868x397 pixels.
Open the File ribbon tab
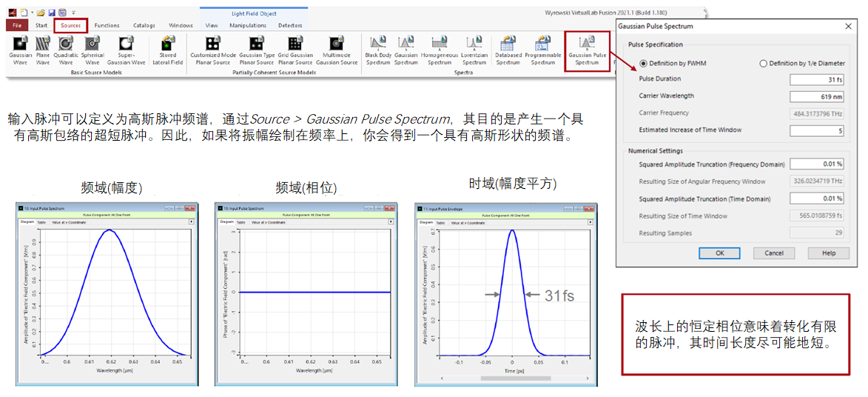tap(17, 25)
